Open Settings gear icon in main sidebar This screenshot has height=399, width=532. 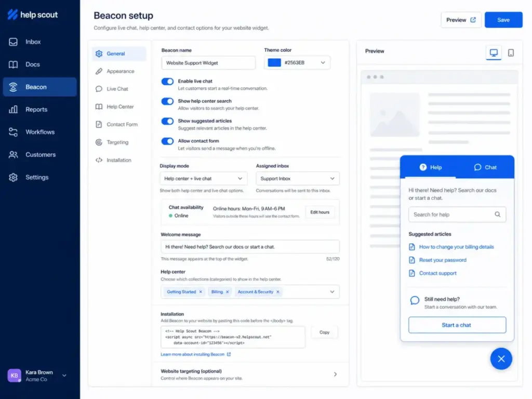click(x=13, y=177)
